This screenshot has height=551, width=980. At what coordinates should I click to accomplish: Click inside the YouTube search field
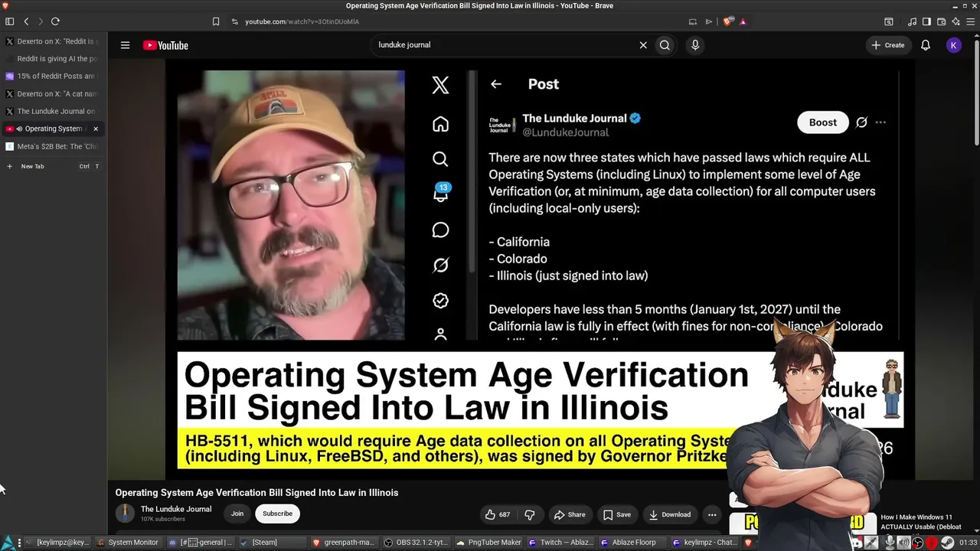click(x=505, y=45)
